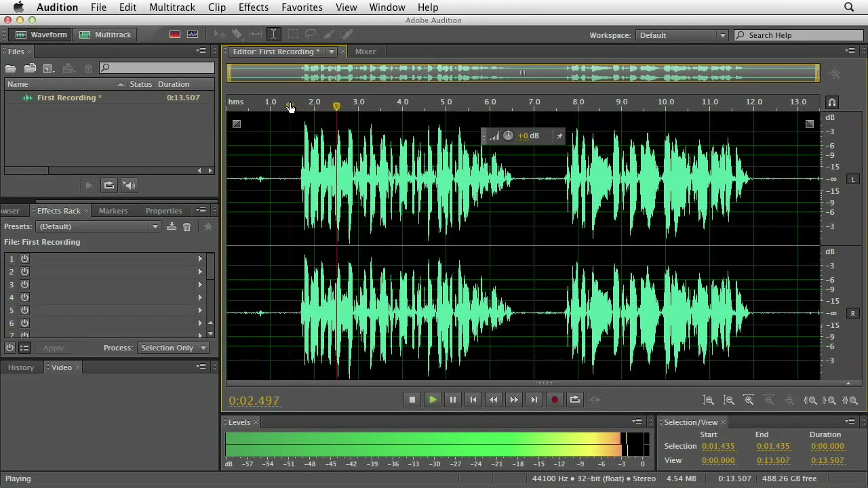Open the Editor file dropdown arrow
The image size is (868, 488).
[331, 52]
